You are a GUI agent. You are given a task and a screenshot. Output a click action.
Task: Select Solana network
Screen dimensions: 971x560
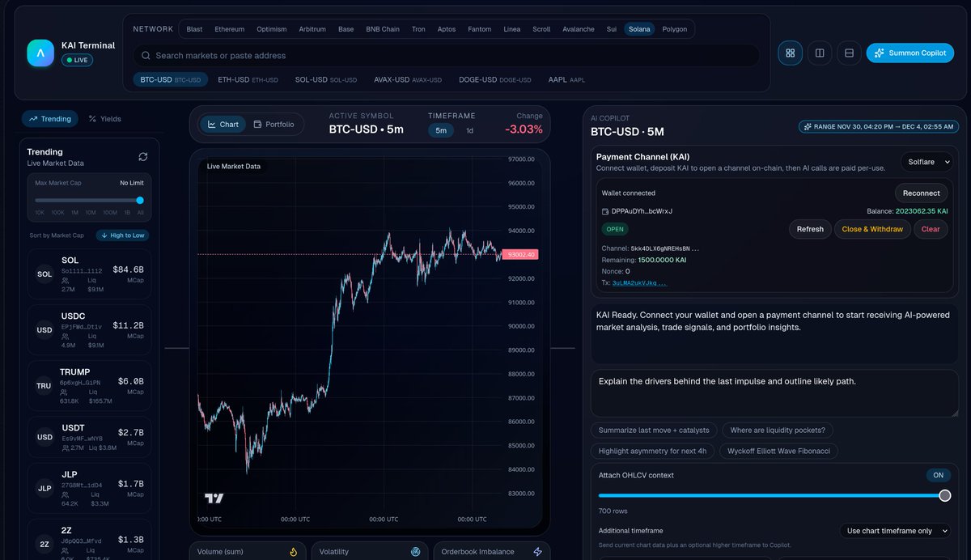point(639,29)
